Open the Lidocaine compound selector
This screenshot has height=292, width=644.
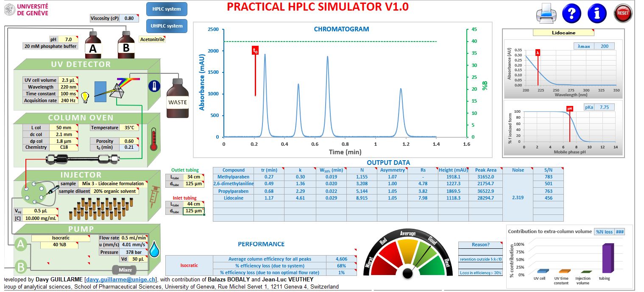(x=564, y=33)
